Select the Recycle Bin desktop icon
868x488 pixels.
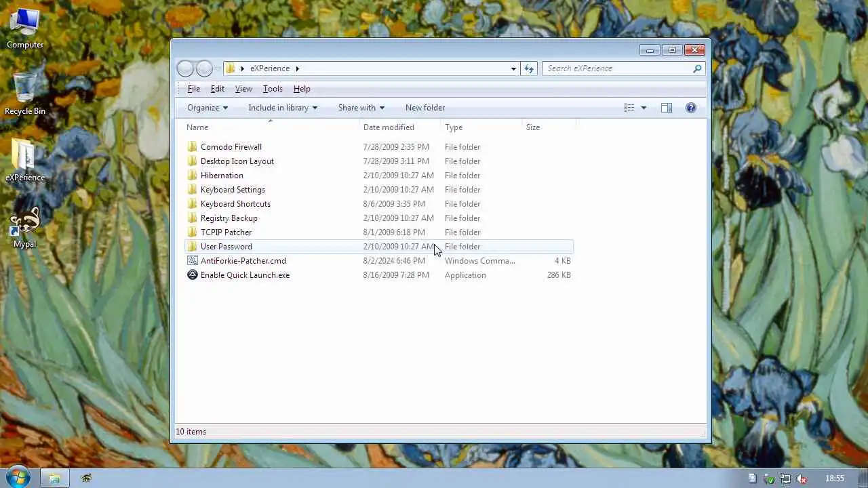point(25,94)
